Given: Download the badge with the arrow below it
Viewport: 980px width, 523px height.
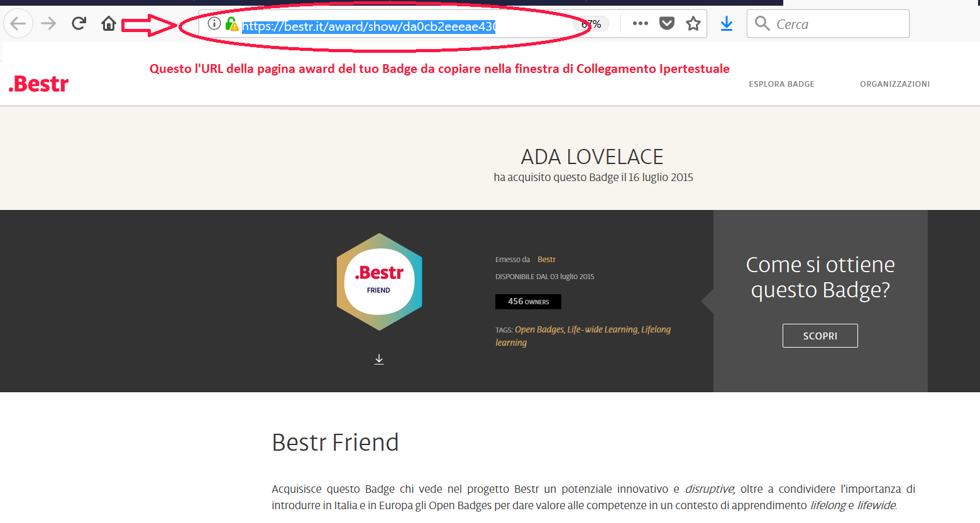Looking at the screenshot, I should tap(379, 360).
